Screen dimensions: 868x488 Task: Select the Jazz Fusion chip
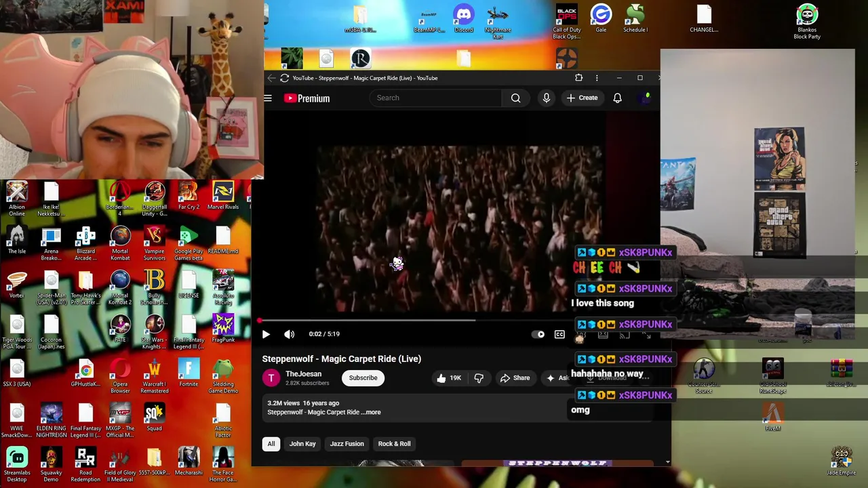coord(347,444)
